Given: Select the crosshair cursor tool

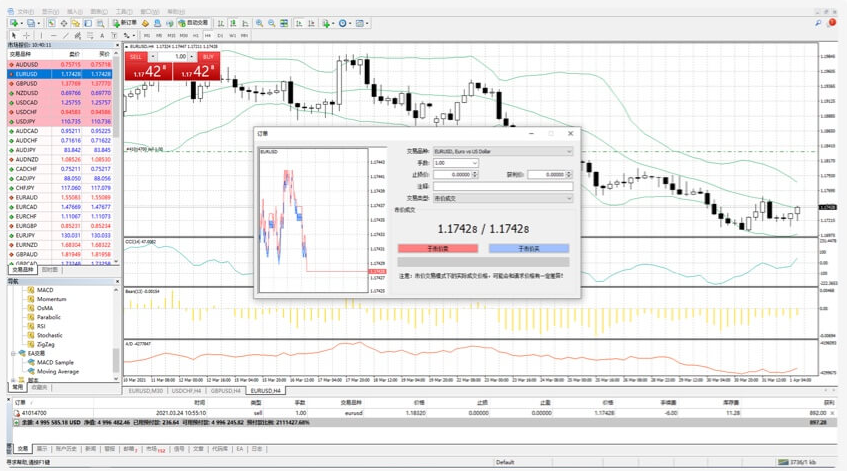Looking at the screenshot, I should coord(27,35).
